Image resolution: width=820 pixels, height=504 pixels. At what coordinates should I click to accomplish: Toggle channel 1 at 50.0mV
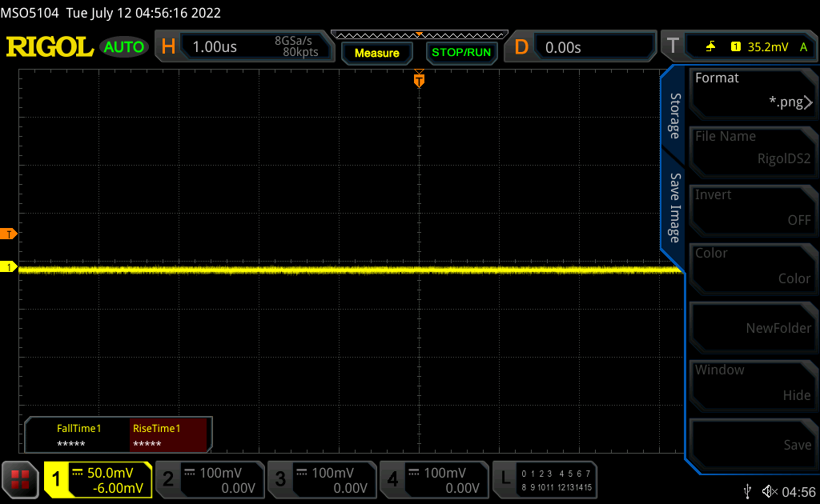click(98, 479)
